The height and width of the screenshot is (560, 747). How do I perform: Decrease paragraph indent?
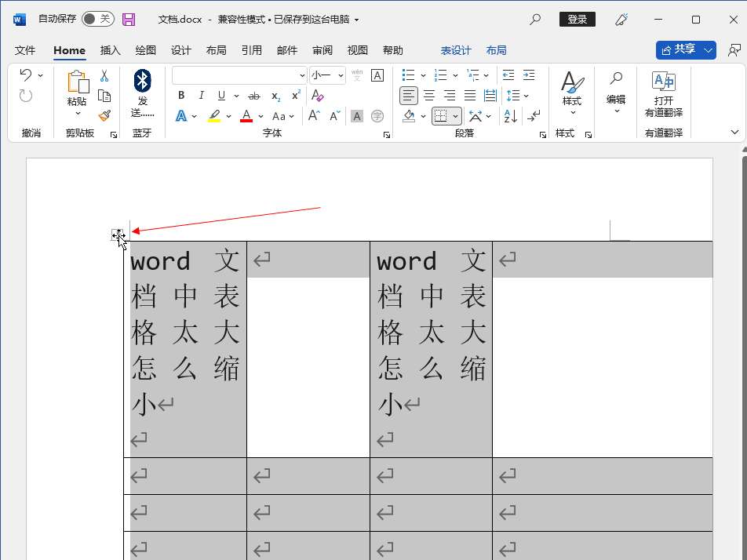tap(508, 75)
